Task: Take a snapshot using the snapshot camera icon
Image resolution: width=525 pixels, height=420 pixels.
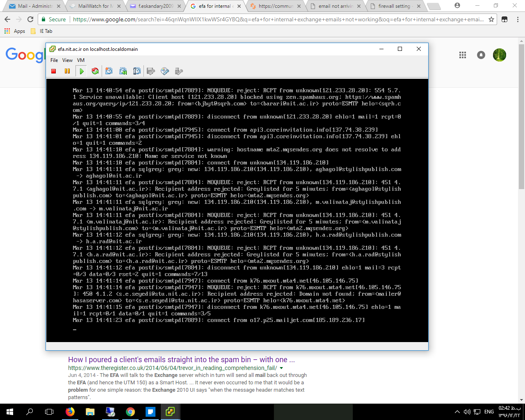Action: [109, 71]
